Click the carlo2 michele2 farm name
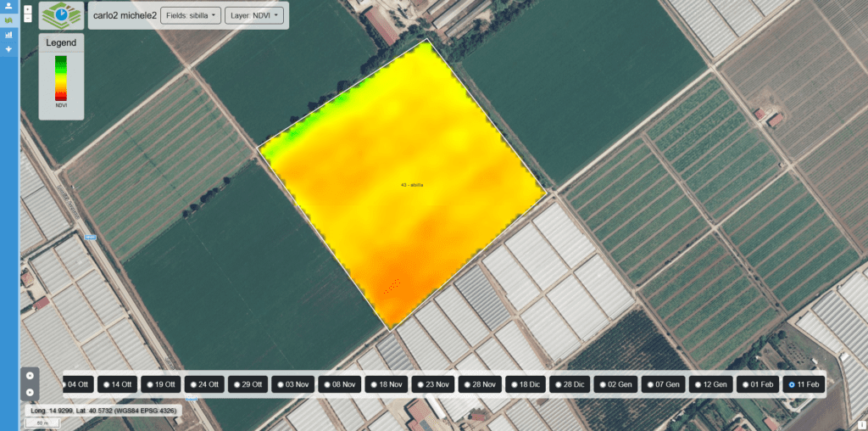 [x=124, y=15]
